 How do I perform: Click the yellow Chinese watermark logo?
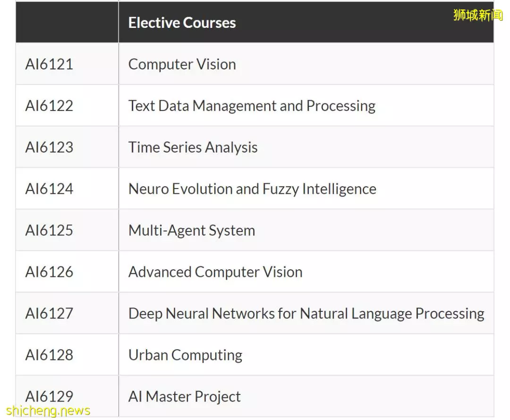point(478,15)
